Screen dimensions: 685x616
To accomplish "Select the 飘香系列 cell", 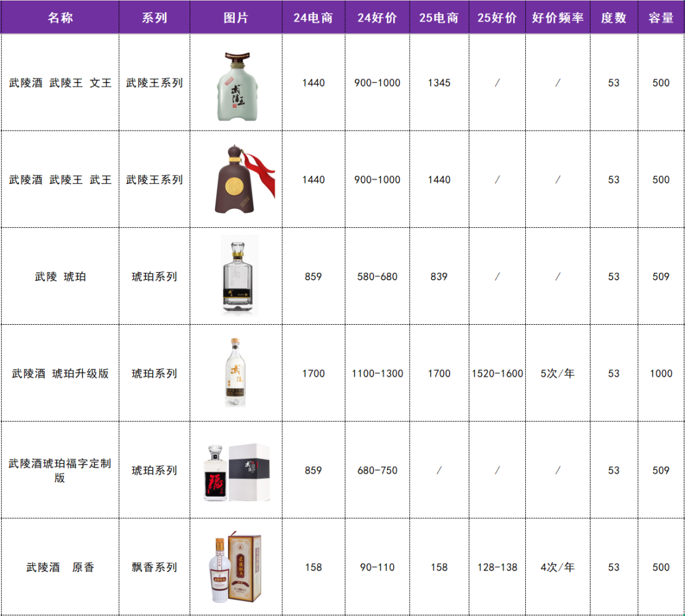I will [154, 567].
